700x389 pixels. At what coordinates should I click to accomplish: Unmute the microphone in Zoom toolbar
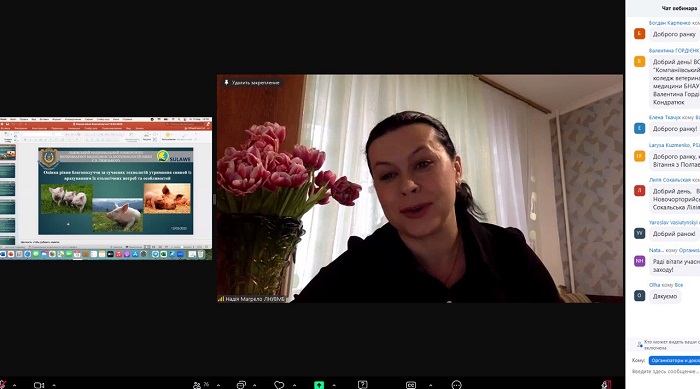coord(2,385)
